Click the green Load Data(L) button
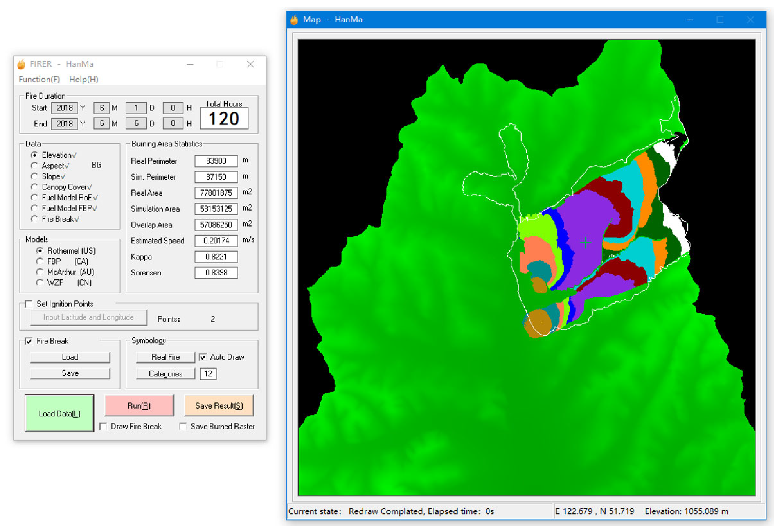 point(59,414)
